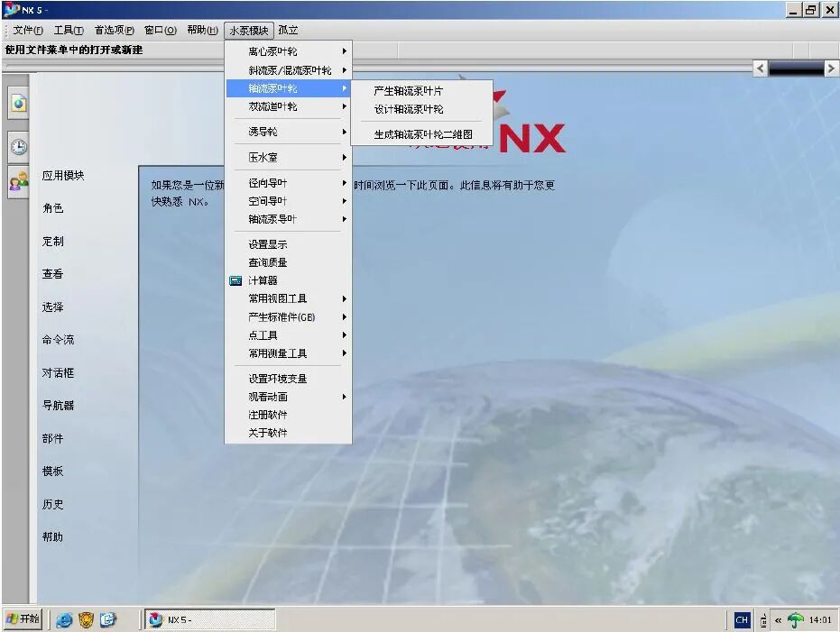Viewport: 840px width, 632px height.
Task: Open the 孤立 menu
Action: (x=288, y=31)
